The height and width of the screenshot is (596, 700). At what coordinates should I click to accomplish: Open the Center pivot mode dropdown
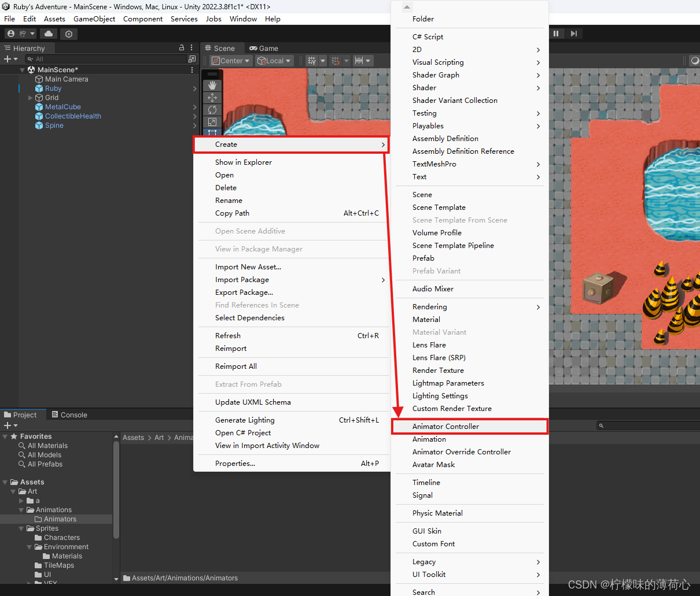[230, 60]
